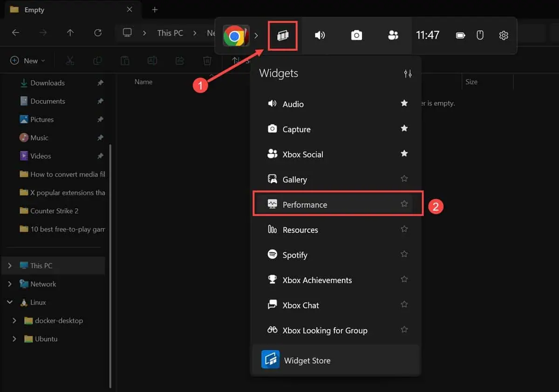559x392 pixels.
Task: Click the Rename icon in Explorer toolbar
Action: 152,61
